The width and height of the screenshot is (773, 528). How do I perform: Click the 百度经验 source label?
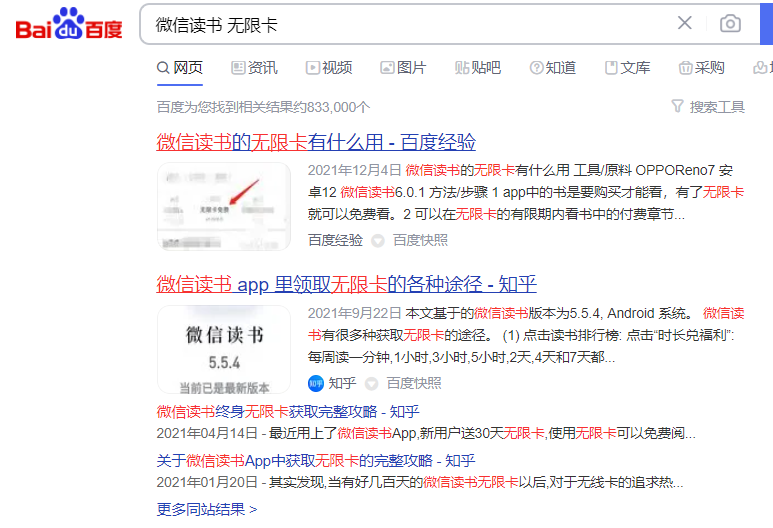(x=335, y=240)
